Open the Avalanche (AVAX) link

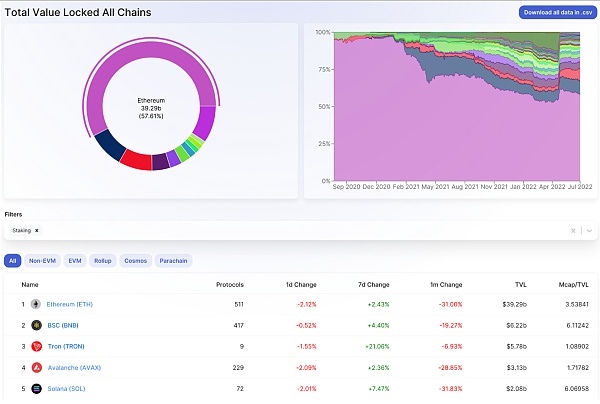(74, 368)
